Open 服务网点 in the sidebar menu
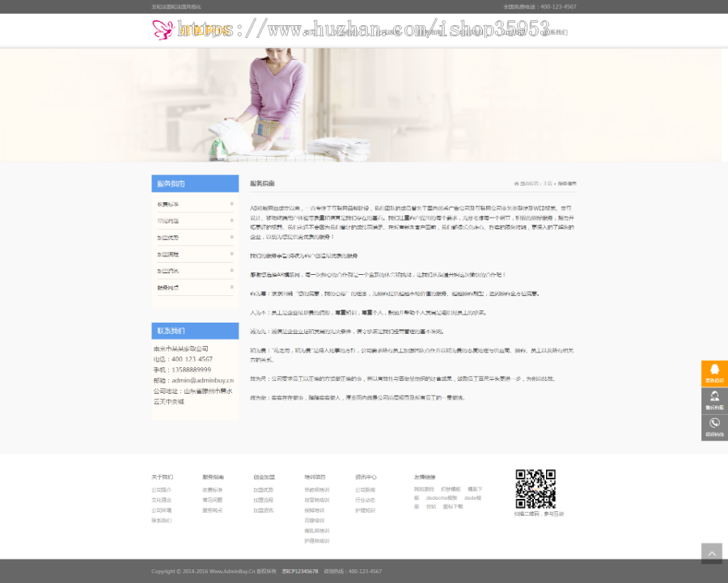Screen dimensions: 728x583 (168, 288)
